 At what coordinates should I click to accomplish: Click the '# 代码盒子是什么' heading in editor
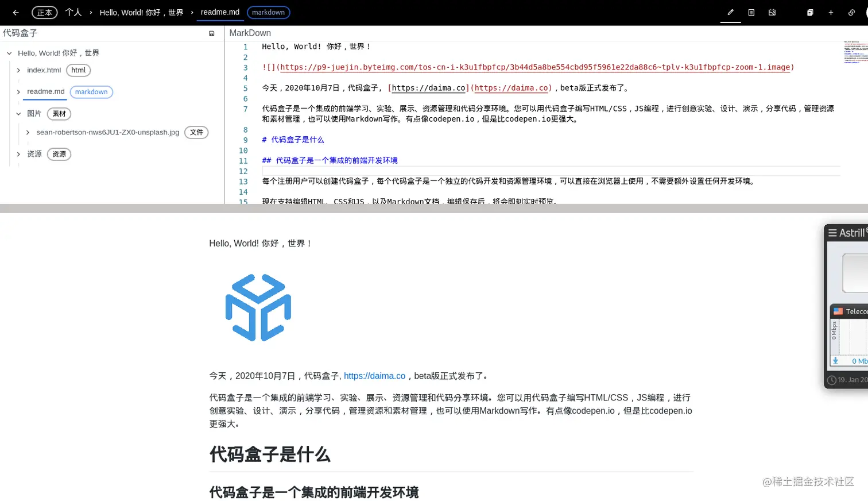point(293,140)
